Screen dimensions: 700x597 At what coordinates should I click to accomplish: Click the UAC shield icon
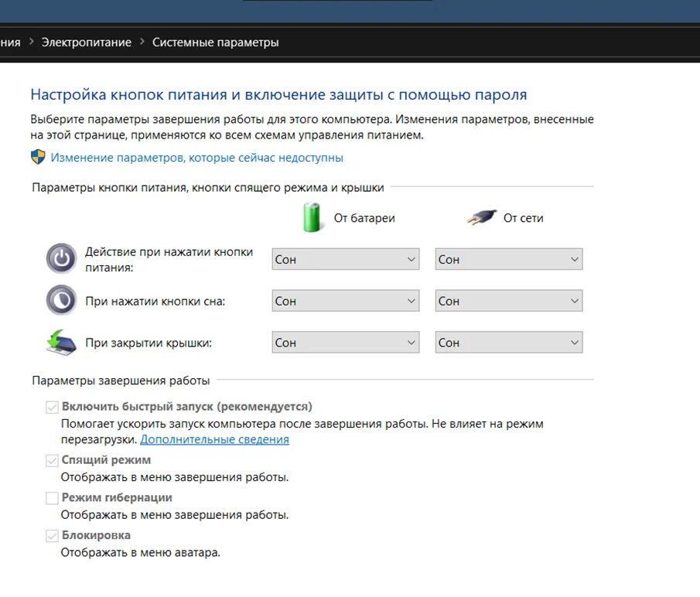click(x=38, y=157)
